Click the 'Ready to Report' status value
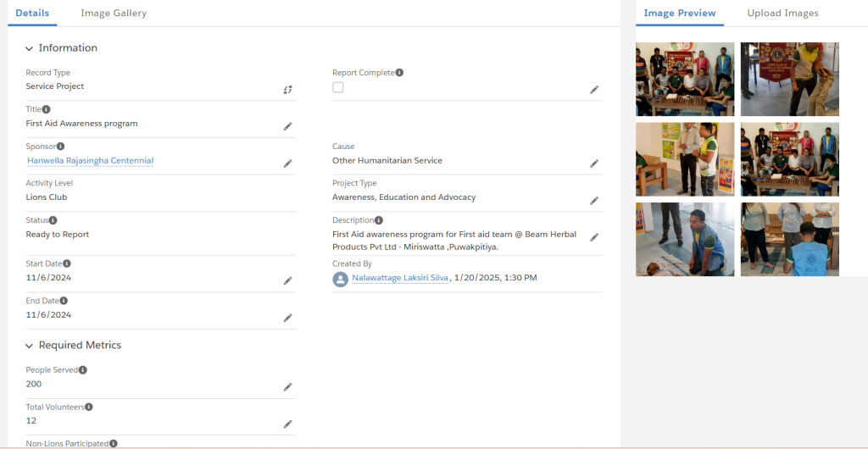This screenshot has height=449, width=868. coord(58,235)
